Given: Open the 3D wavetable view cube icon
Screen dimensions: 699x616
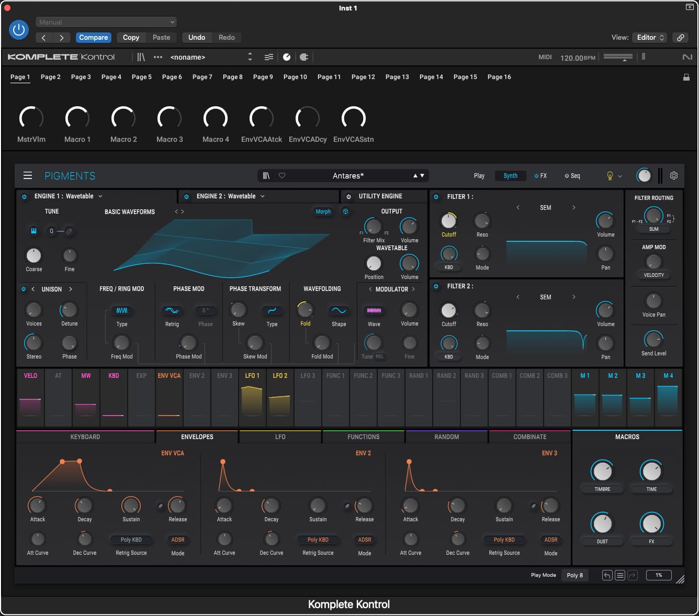Looking at the screenshot, I should pos(345,211).
